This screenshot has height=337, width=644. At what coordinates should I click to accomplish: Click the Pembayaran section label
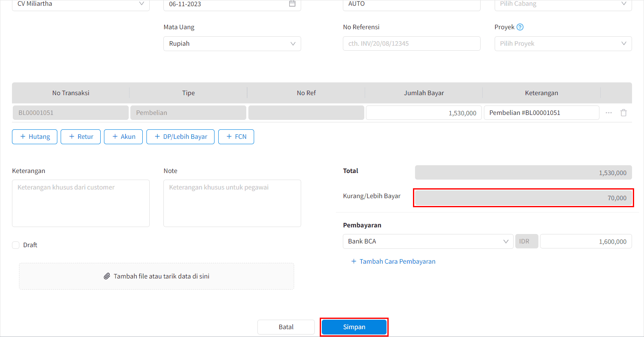click(362, 225)
